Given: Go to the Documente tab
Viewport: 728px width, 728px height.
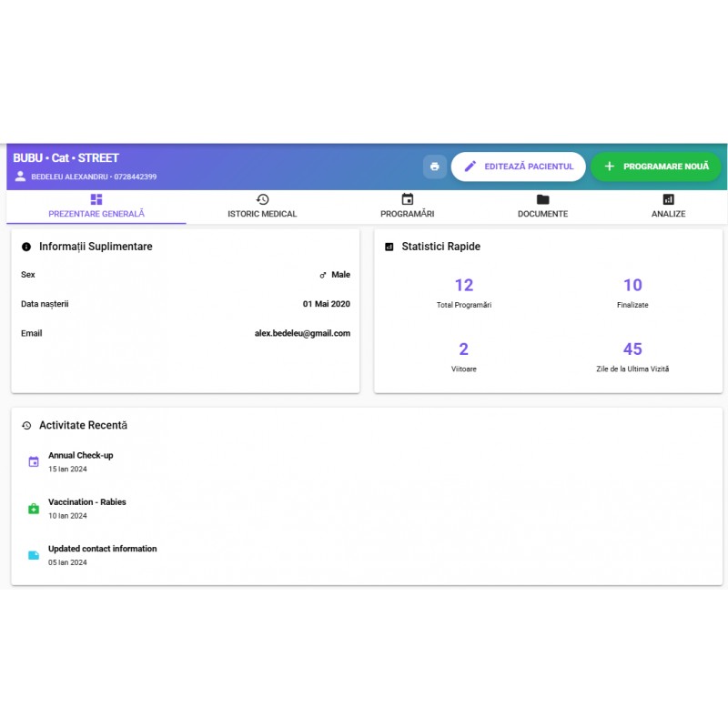Looking at the screenshot, I should tap(542, 207).
